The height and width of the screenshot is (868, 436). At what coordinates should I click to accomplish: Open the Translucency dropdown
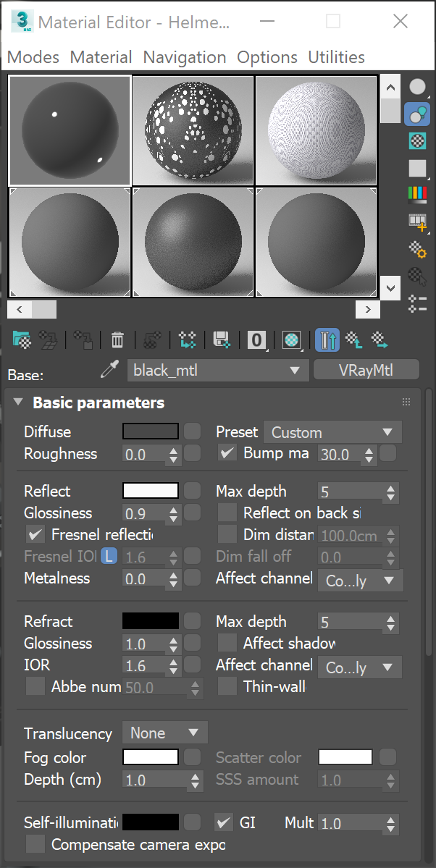click(164, 733)
